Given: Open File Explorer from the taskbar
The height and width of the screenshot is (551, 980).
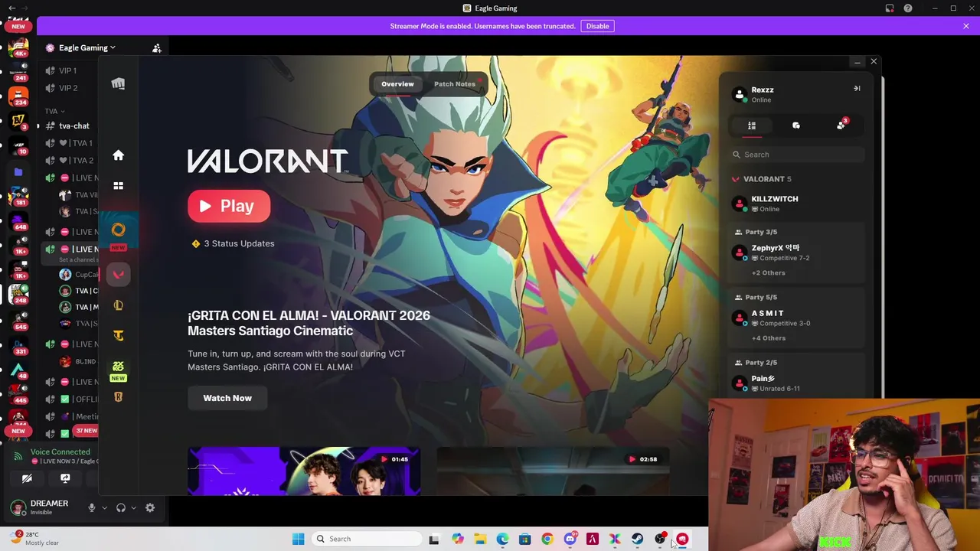Looking at the screenshot, I should point(480,539).
